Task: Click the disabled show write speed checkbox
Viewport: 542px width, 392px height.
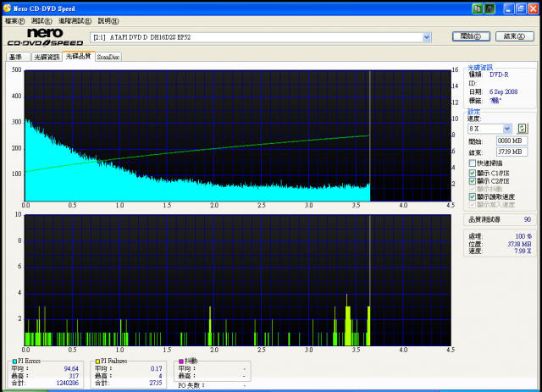Action: (473, 205)
